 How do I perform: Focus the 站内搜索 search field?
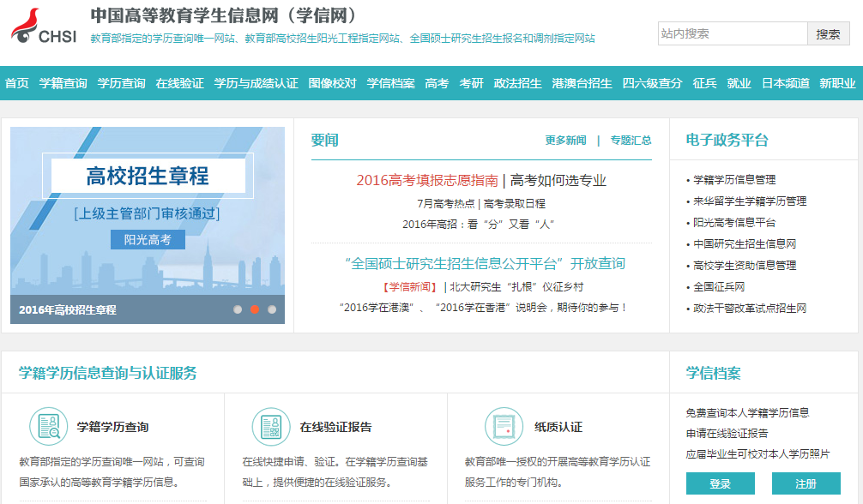(733, 33)
